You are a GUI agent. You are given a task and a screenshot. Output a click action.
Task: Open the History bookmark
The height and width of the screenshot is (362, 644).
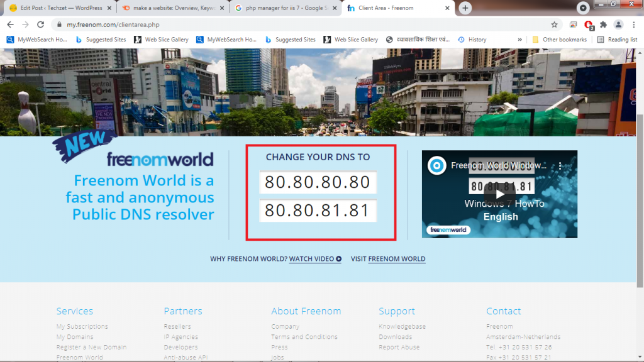point(472,40)
